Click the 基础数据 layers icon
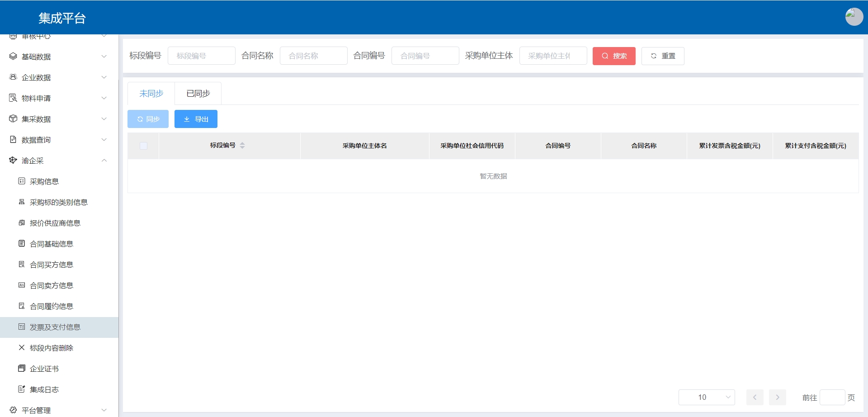The image size is (868, 417). pos(13,57)
